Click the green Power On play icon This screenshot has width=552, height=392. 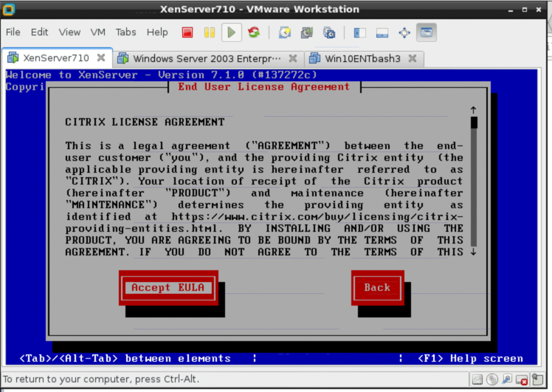point(231,33)
